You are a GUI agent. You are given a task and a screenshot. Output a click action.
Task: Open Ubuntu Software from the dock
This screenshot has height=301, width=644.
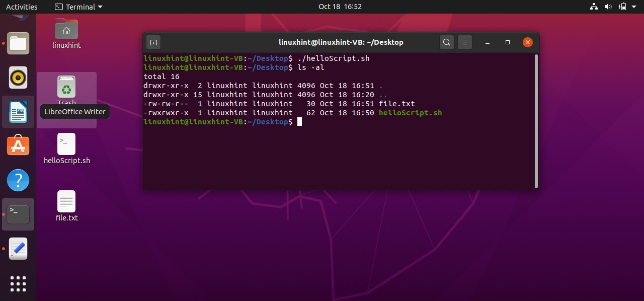click(x=19, y=146)
